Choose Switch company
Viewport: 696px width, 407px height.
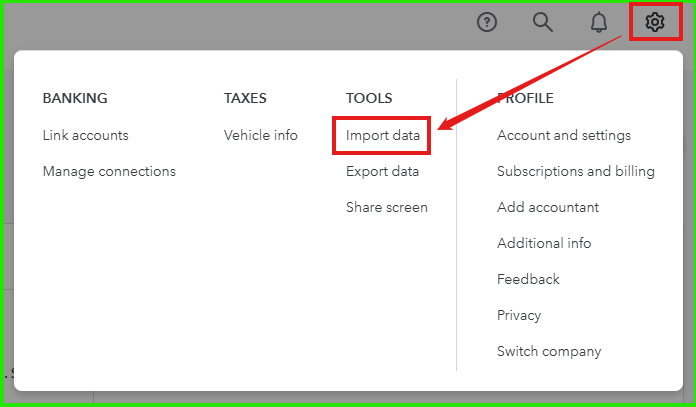click(549, 351)
